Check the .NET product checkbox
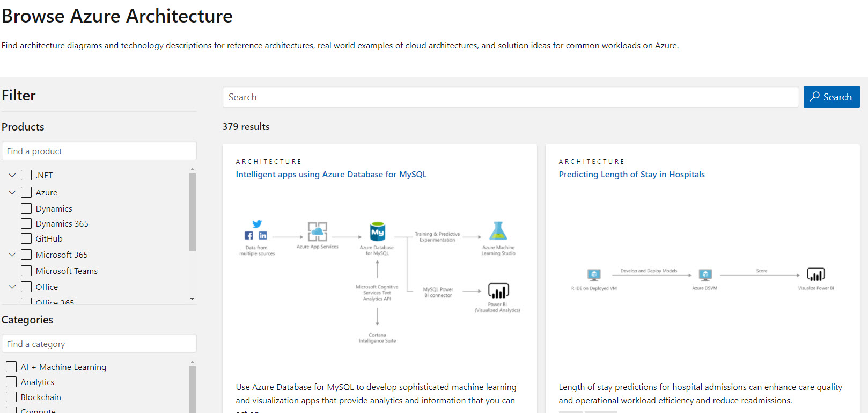The width and height of the screenshot is (868, 413). [x=26, y=175]
